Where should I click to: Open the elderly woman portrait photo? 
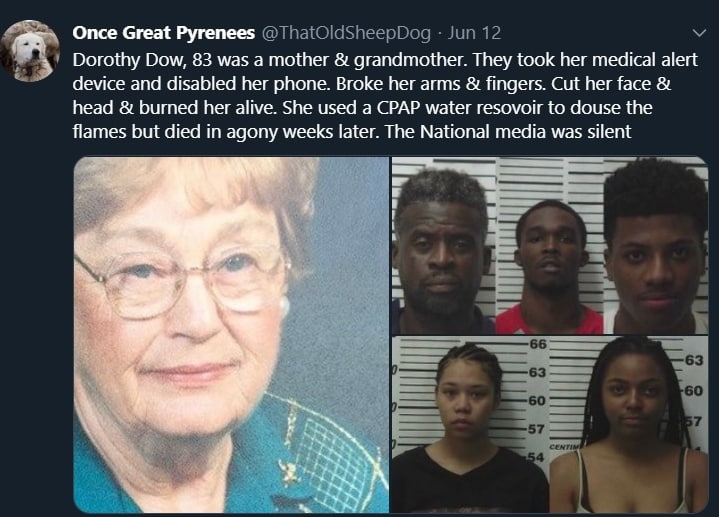231,335
